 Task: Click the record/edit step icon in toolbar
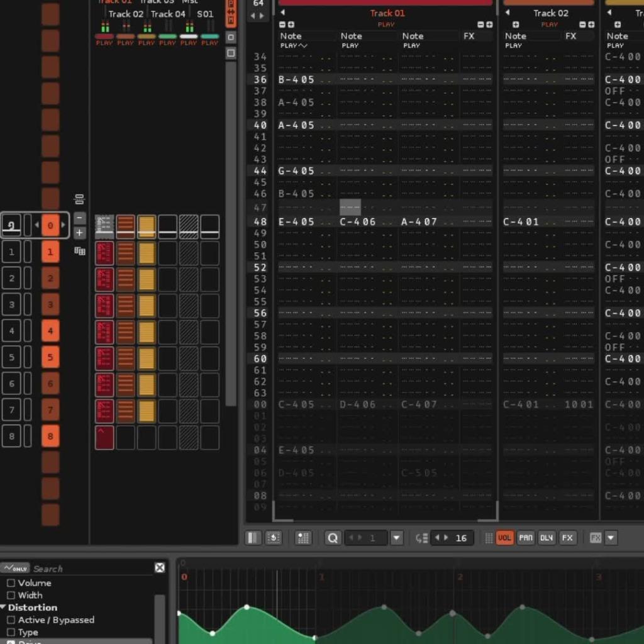[274, 538]
